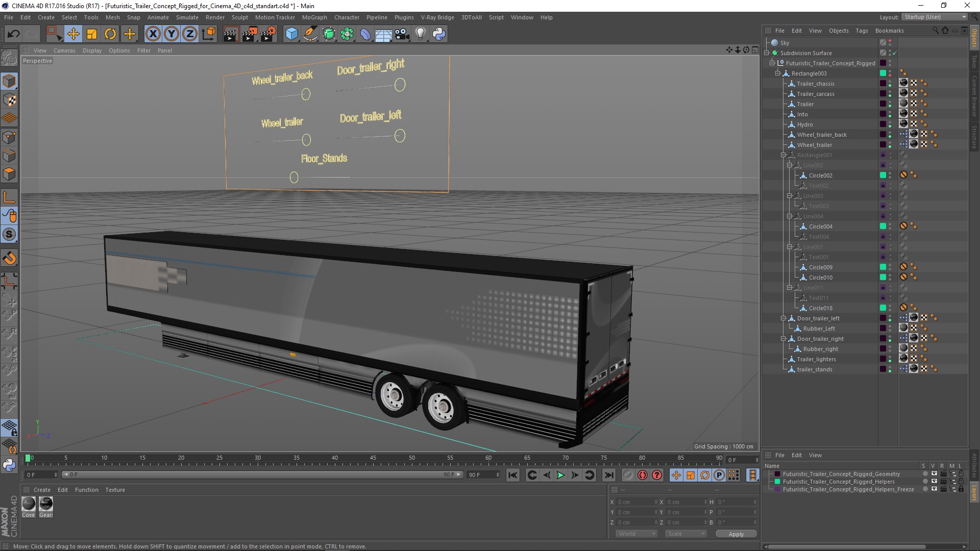
Task: Open the Materials Create menu
Action: (x=42, y=490)
